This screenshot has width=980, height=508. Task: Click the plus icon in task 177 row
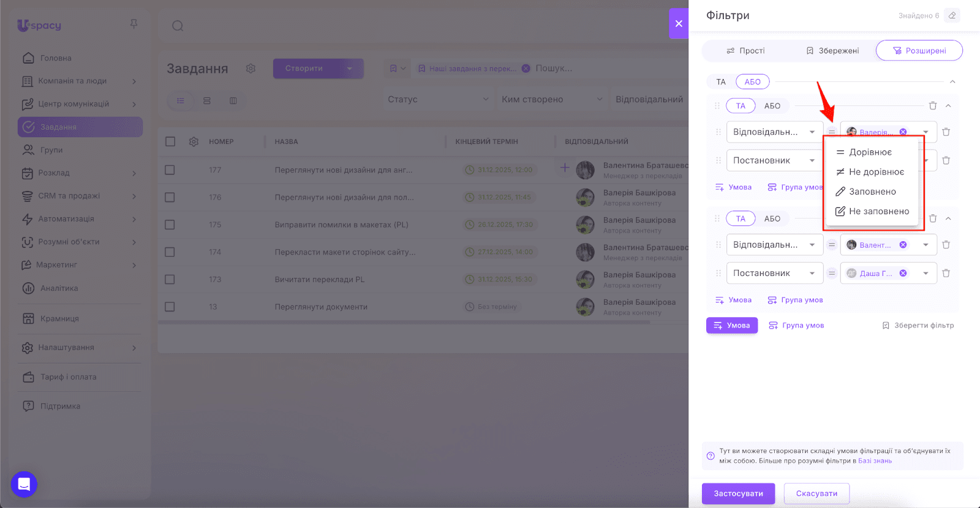(565, 167)
